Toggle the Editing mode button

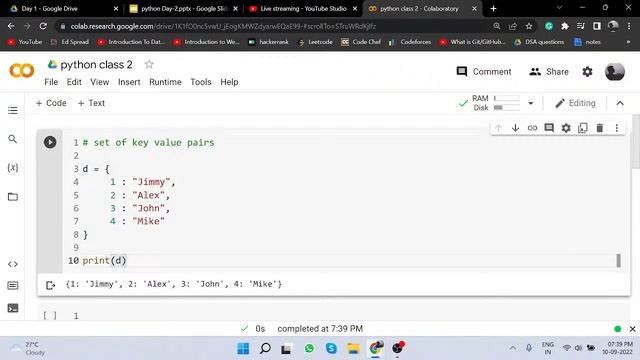(575, 103)
